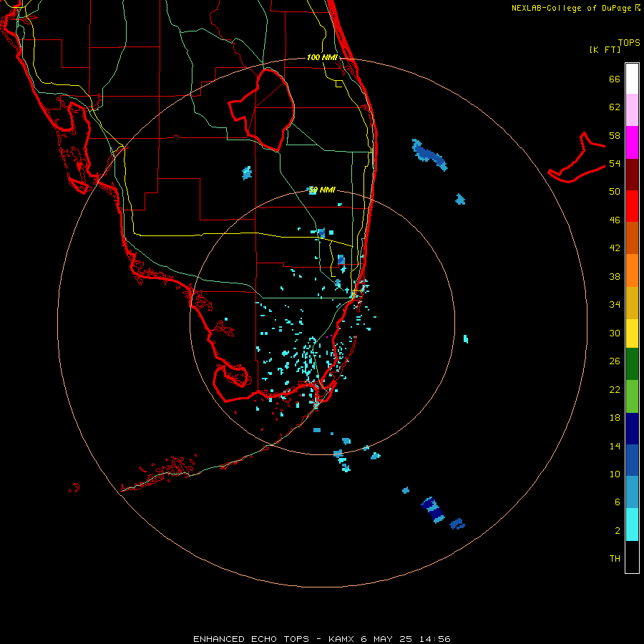Click the dark red (maroon) legend swatch
Image resolution: width=644 pixels, height=644 pixels.
[632, 174]
